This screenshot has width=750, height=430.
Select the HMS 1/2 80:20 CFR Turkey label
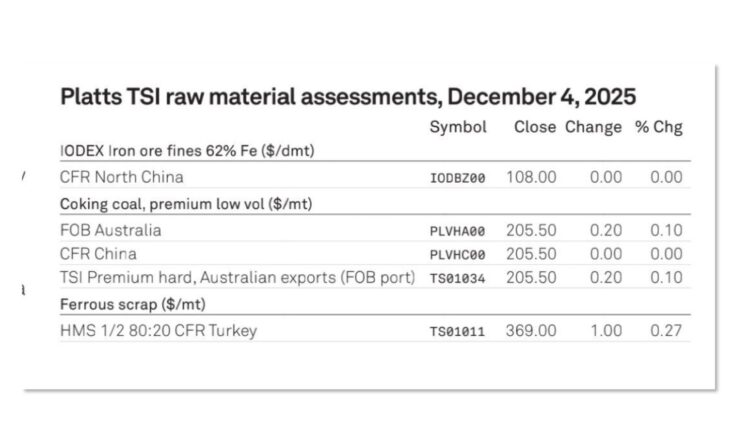159,330
